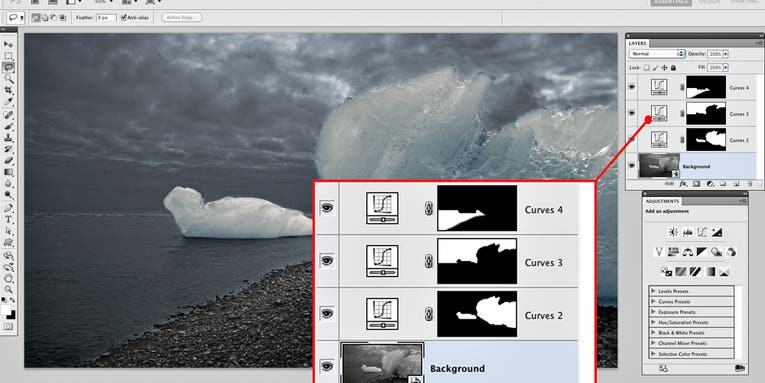Toggle lock transparent pixels
765x383 pixels.
coord(646,68)
